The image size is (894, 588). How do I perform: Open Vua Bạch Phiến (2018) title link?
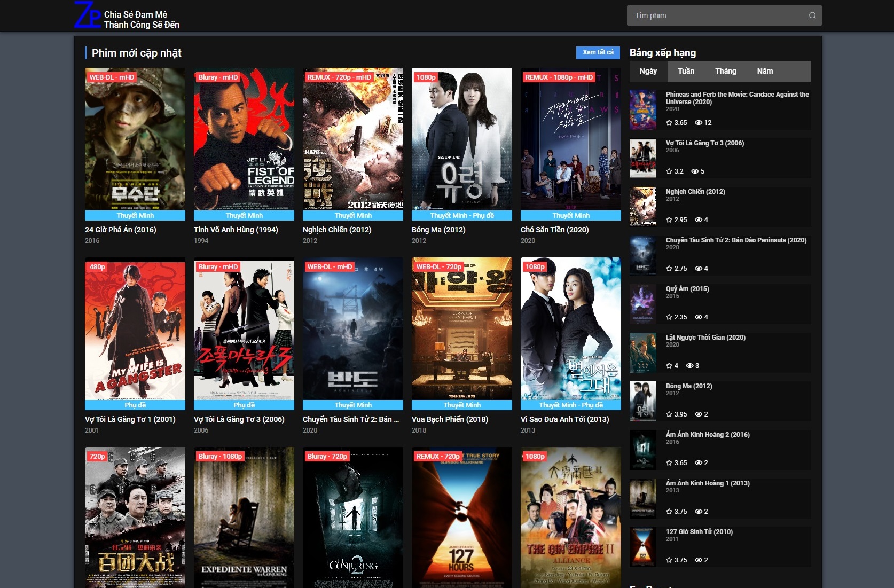click(x=450, y=419)
